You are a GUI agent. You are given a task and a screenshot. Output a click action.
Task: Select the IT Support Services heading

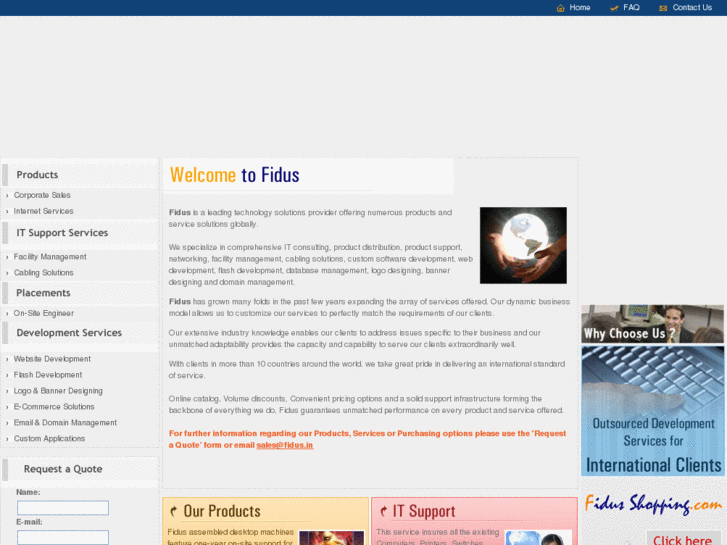(x=62, y=233)
